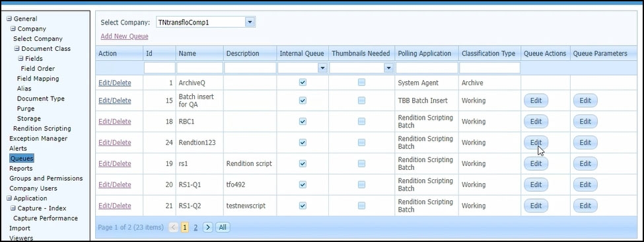This screenshot has width=644, height=242.
Task: Check Thumbnails Needed for RS1-Q1
Action: pyautogui.click(x=361, y=185)
